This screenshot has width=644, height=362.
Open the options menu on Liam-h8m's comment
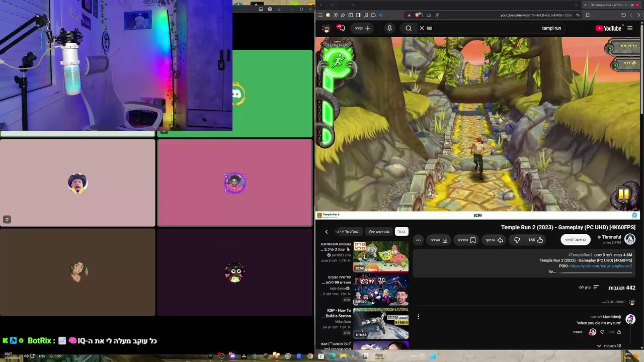coord(418,317)
